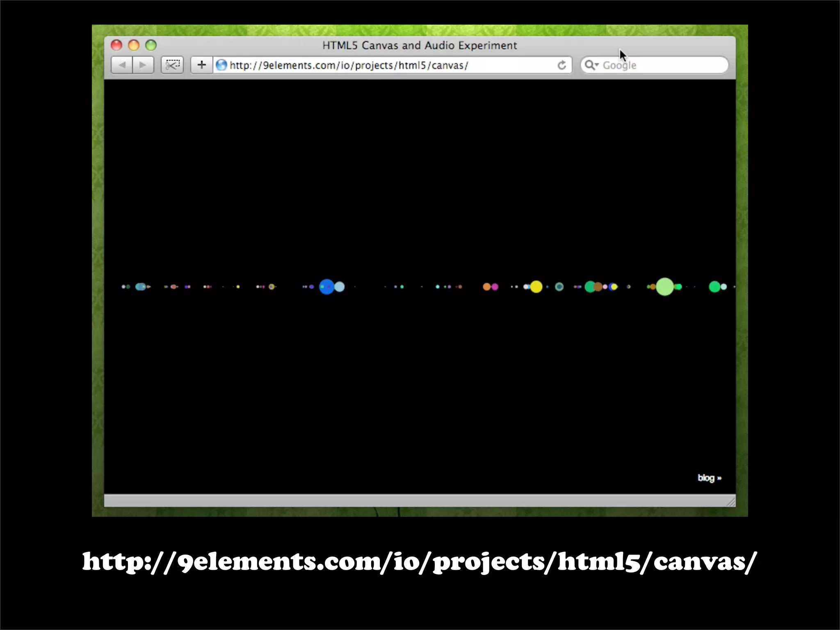Click the browser forward arrow button
Image resolution: width=840 pixels, height=630 pixels.
[x=143, y=65]
